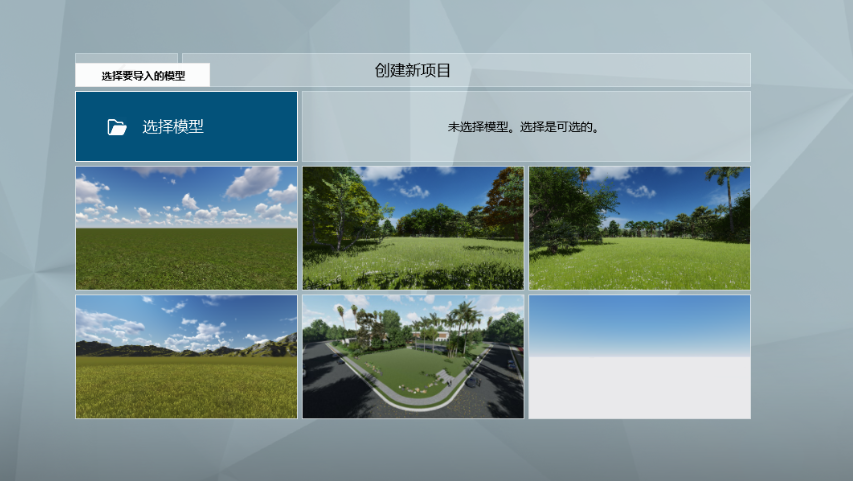Start project with bottom-left hills landscape
The width and height of the screenshot is (853, 481).
(186, 356)
